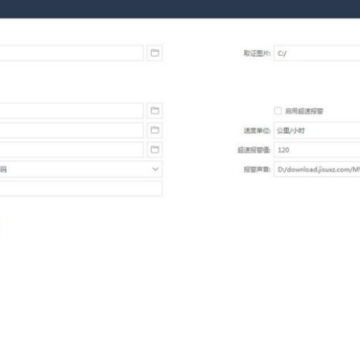Click the 报警声音 path field
Screen dimensions: 360x360
pyautogui.click(x=317, y=169)
